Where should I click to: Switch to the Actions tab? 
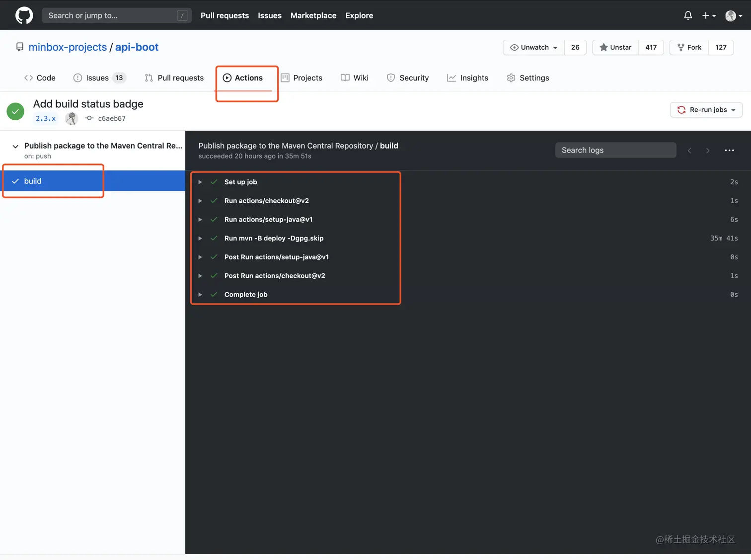click(x=243, y=78)
